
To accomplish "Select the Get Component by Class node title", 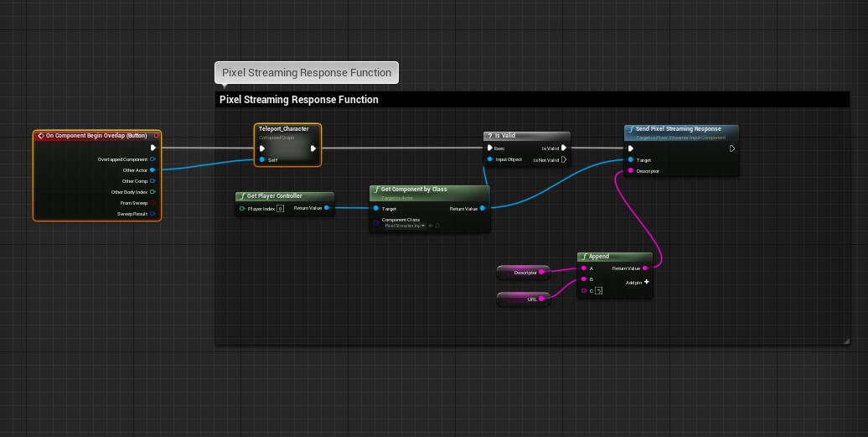I will click(414, 190).
